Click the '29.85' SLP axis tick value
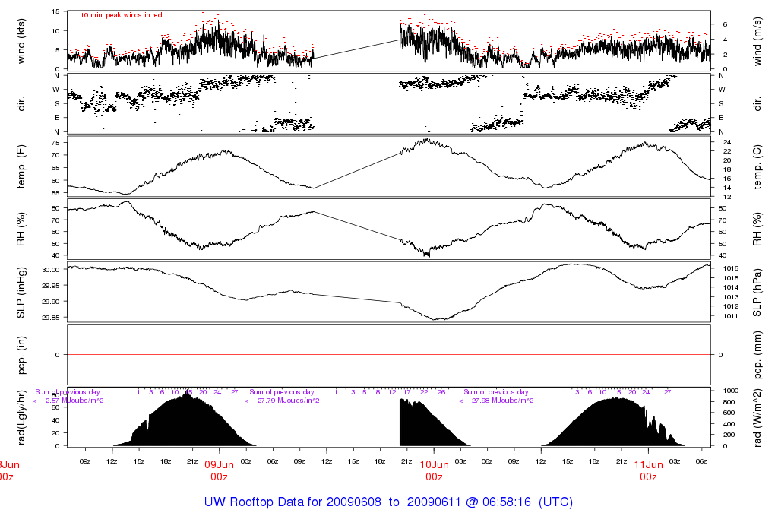This screenshot has width=778, height=532. (x=51, y=318)
